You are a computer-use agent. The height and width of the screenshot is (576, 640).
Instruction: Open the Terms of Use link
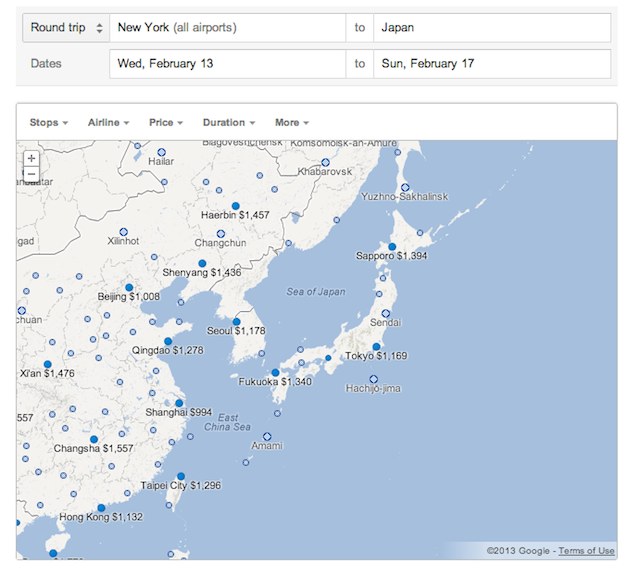click(586, 551)
